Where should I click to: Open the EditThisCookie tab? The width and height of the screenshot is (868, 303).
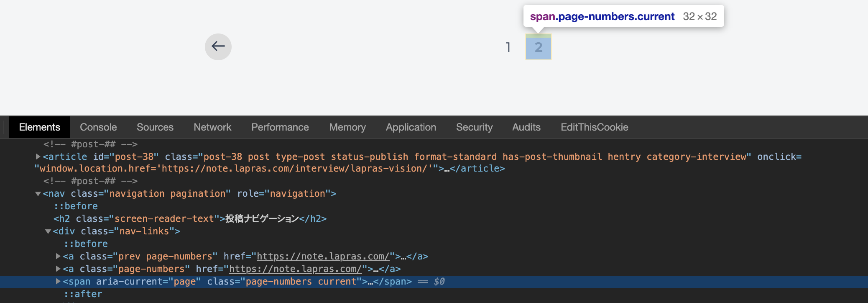[595, 127]
